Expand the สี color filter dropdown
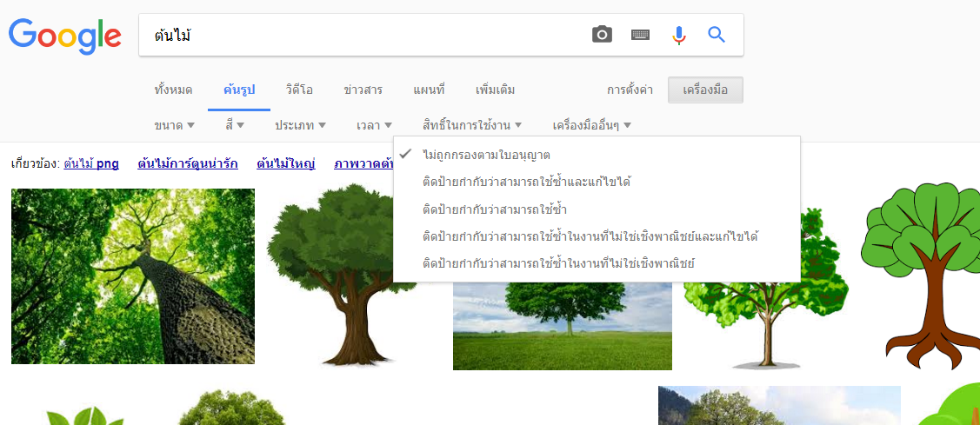This screenshot has width=980, height=425. coord(235,125)
